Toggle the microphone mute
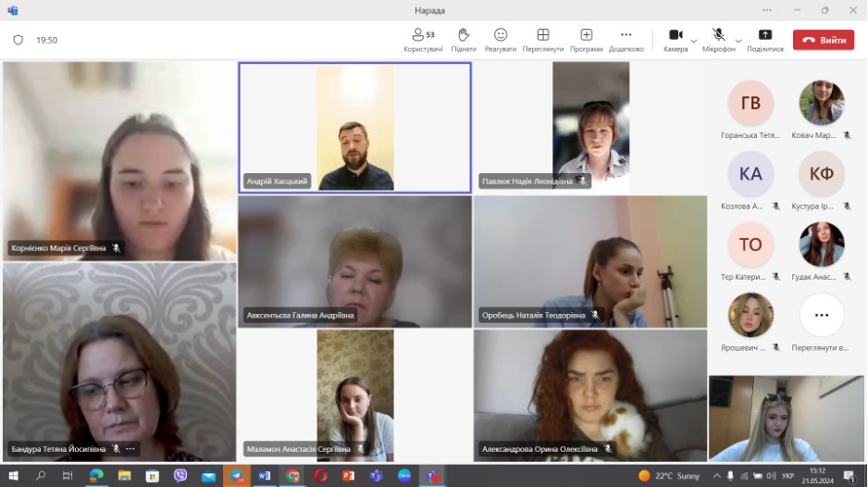The height and width of the screenshot is (487, 868). click(718, 40)
